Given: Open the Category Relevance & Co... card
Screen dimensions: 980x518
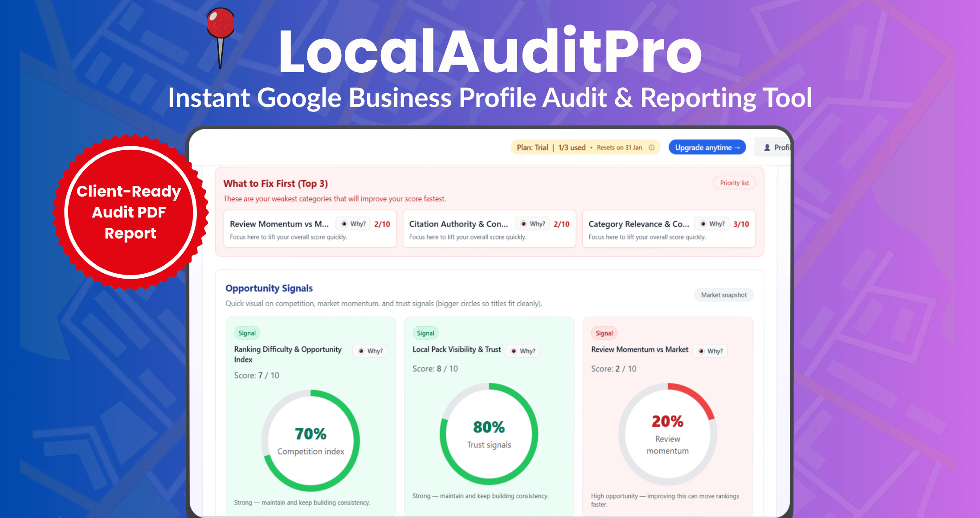Looking at the screenshot, I should coord(669,229).
